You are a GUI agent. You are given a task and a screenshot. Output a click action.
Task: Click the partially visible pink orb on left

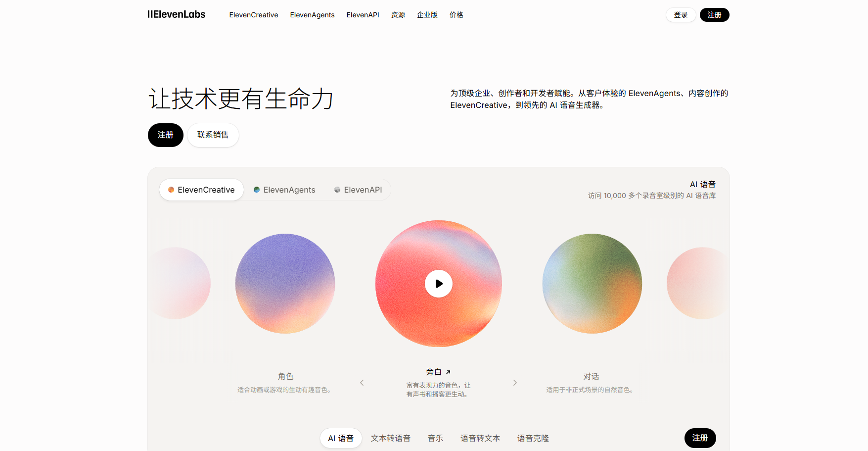(179, 283)
